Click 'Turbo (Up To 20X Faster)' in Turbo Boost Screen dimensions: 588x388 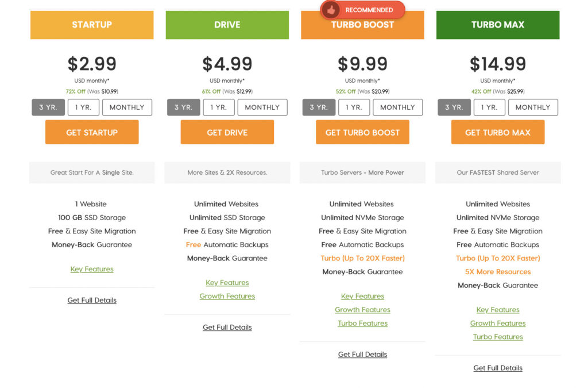[x=363, y=258]
